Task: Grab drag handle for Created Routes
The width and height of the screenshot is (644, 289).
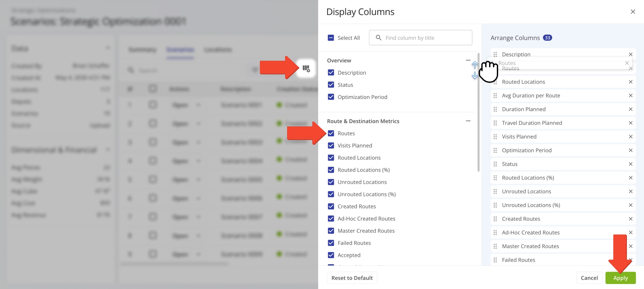Action: [x=495, y=219]
